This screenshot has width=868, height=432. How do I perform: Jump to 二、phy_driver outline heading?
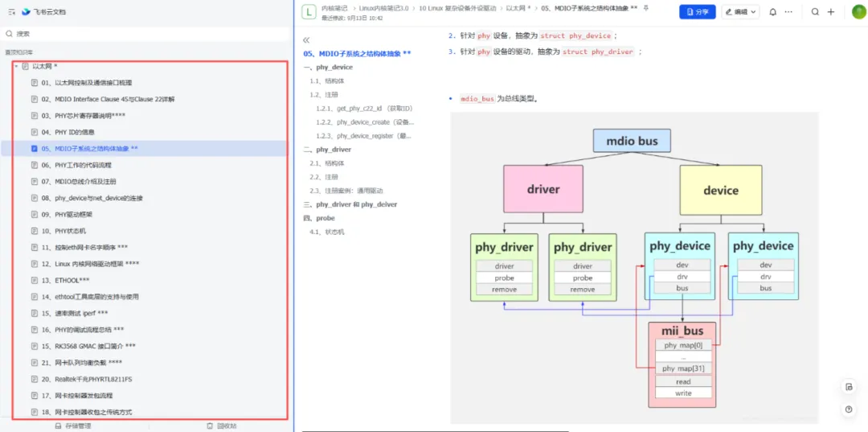pyautogui.click(x=327, y=150)
